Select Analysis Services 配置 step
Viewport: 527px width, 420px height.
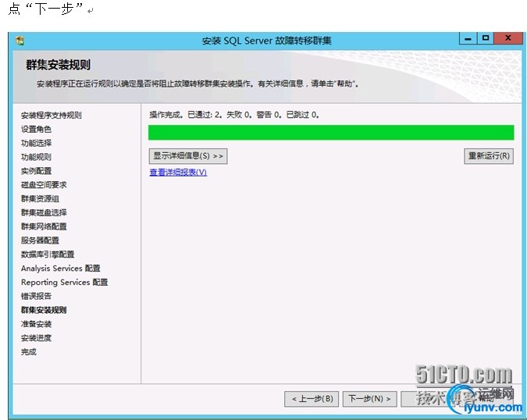pos(61,269)
